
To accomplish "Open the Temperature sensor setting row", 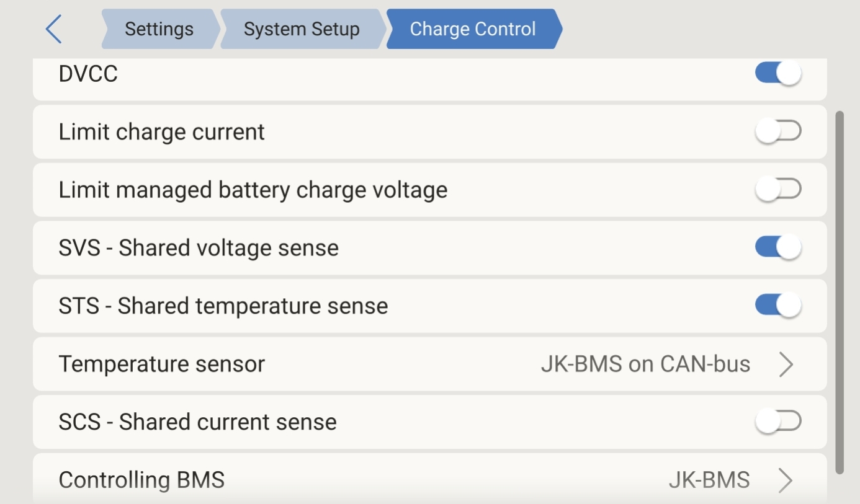I will (x=429, y=364).
